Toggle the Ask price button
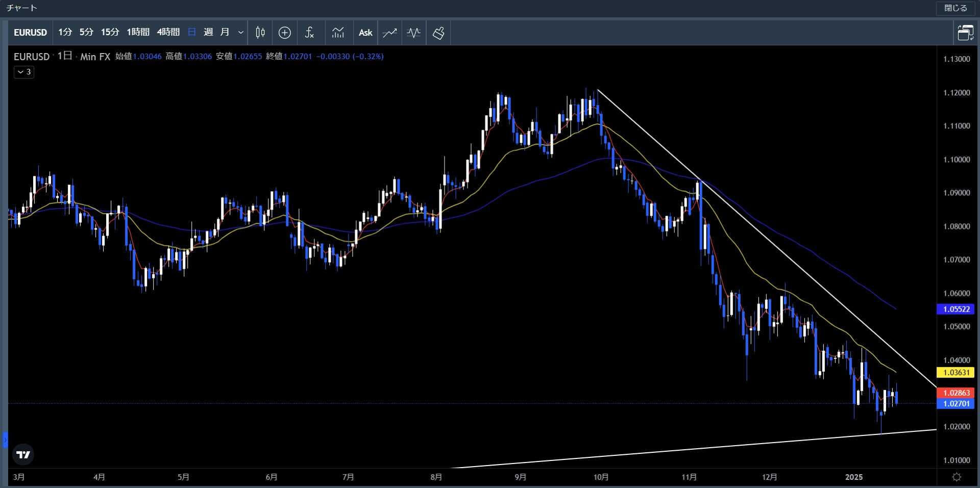 pyautogui.click(x=365, y=33)
